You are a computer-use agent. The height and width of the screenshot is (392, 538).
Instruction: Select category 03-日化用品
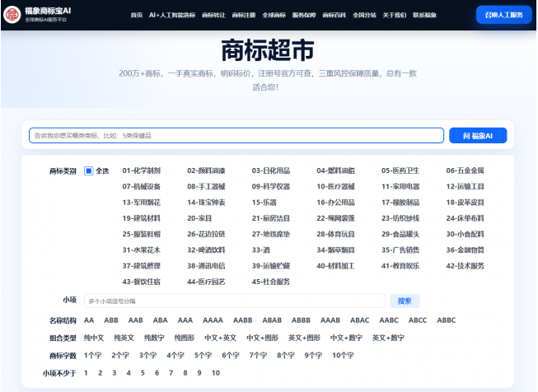click(x=271, y=170)
